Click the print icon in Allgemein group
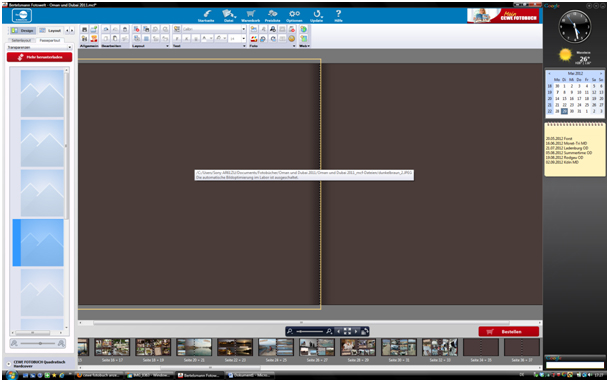 coord(84,30)
